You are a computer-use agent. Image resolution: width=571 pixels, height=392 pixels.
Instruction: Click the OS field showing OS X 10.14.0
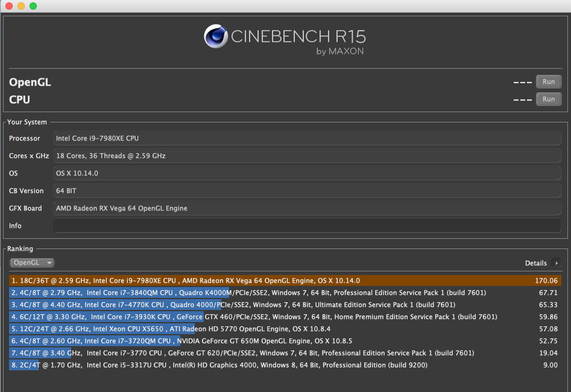307,173
